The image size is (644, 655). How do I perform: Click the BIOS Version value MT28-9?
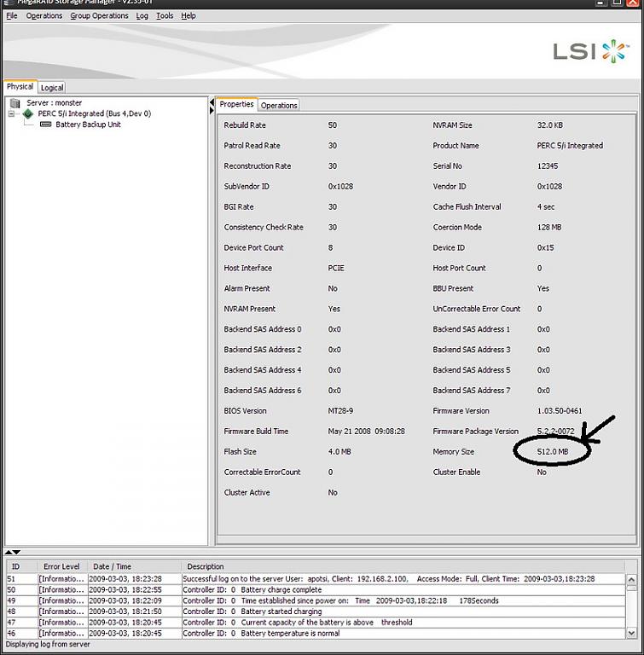340,410
